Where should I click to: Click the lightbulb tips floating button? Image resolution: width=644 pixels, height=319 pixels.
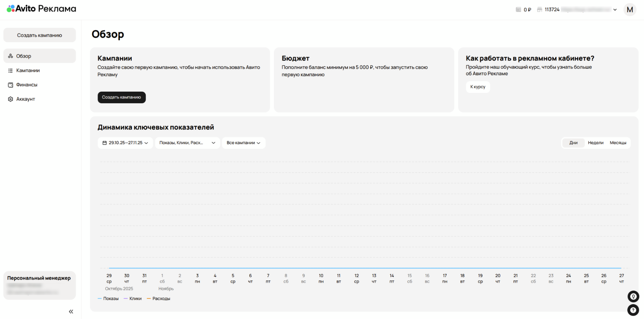pos(633,296)
